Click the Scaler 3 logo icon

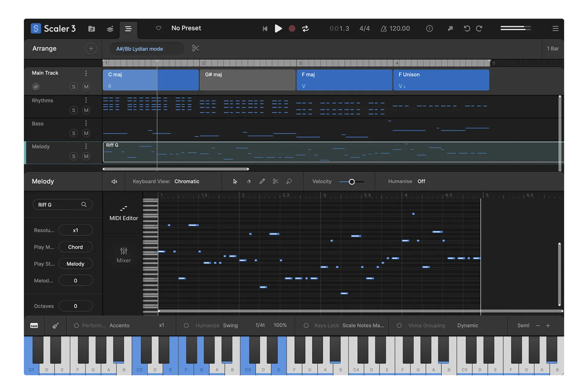tap(36, 28)
